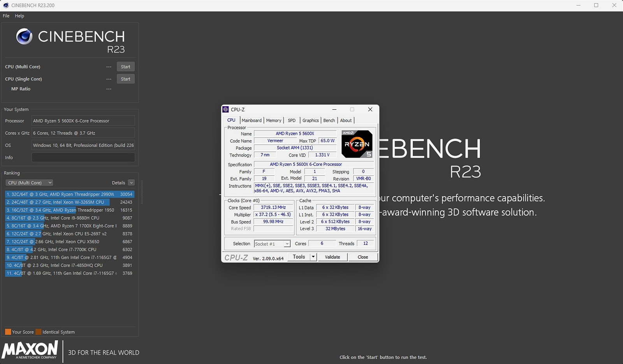Select the Xeon X5650 ranking row
The width and height of the screenshot is (623, 364).
70,242
